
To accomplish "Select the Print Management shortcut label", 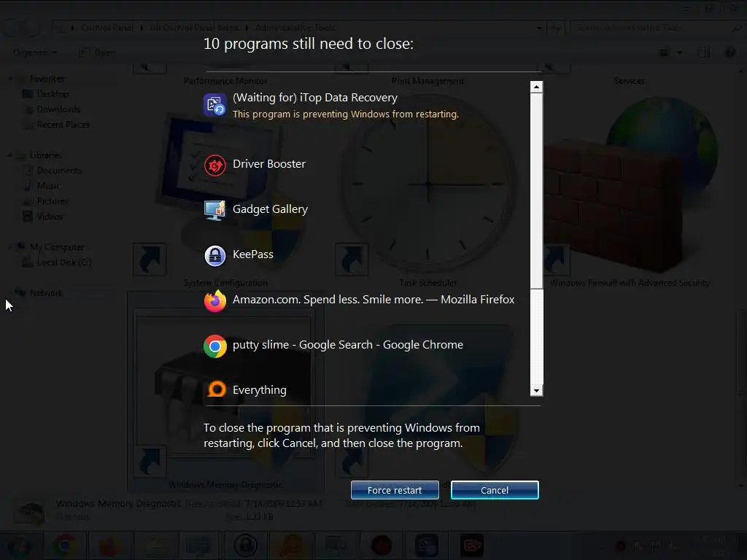I will tap(427, 81).
